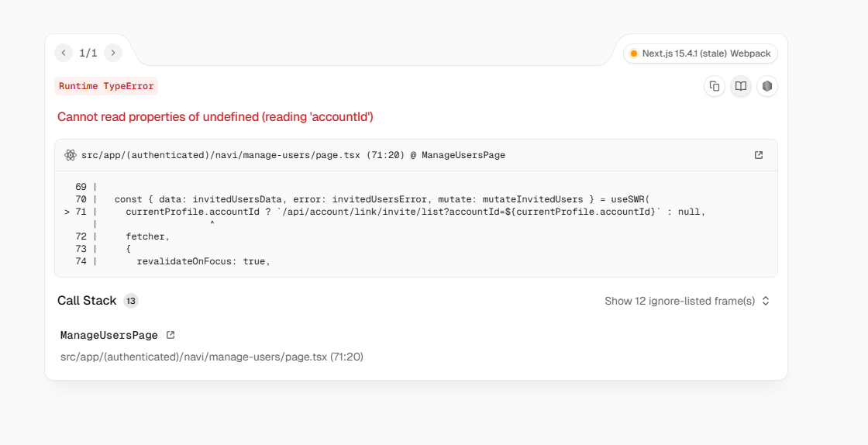Click the call stack count badge 13

[131, 301]
